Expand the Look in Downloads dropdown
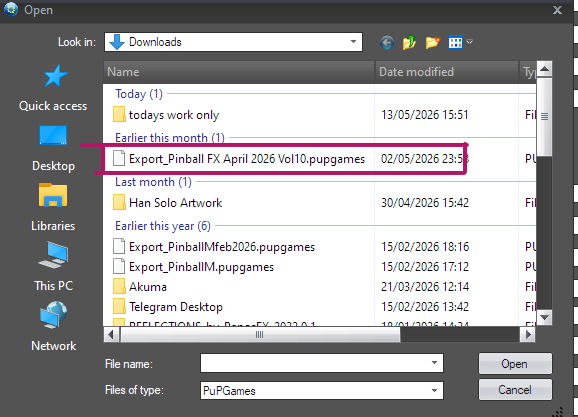The image size is (578, 417). [x=353, y=42]
